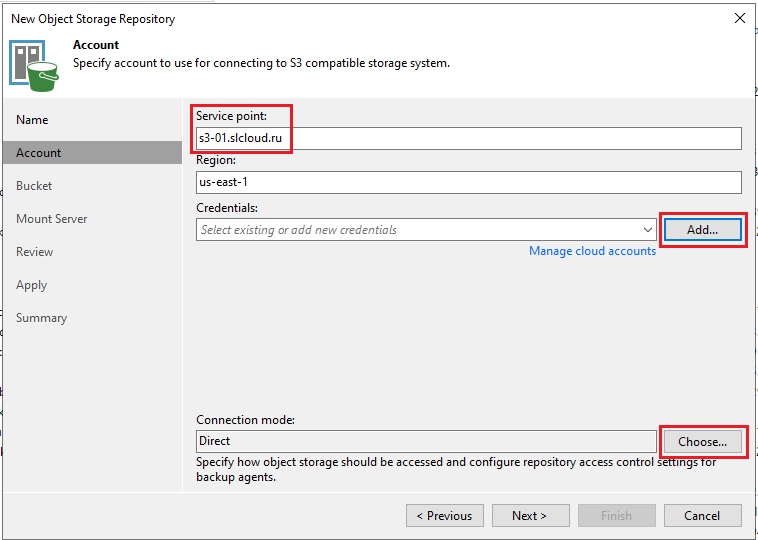Viewport: 758px width, 540px height.
Task: Cancel the repository wizard
Action: click(702, 516)
